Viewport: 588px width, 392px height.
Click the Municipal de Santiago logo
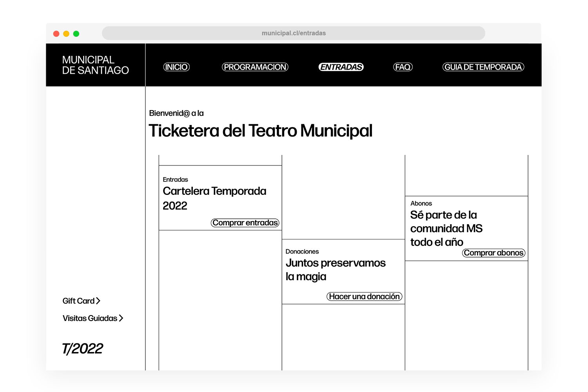(95, 65)
